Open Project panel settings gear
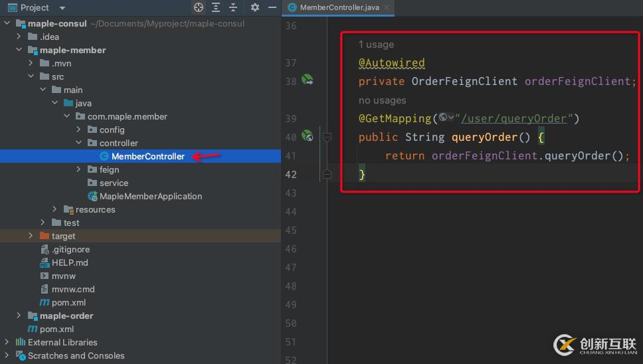 255,7
